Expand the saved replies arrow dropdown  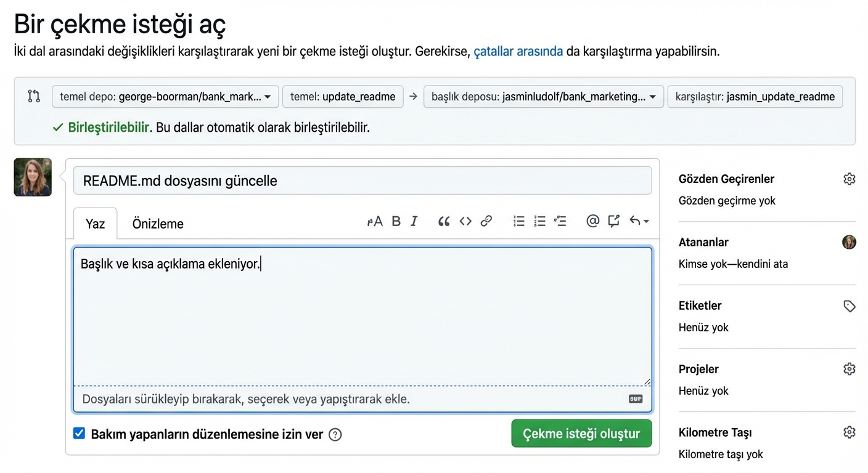[x=639, y=221]
